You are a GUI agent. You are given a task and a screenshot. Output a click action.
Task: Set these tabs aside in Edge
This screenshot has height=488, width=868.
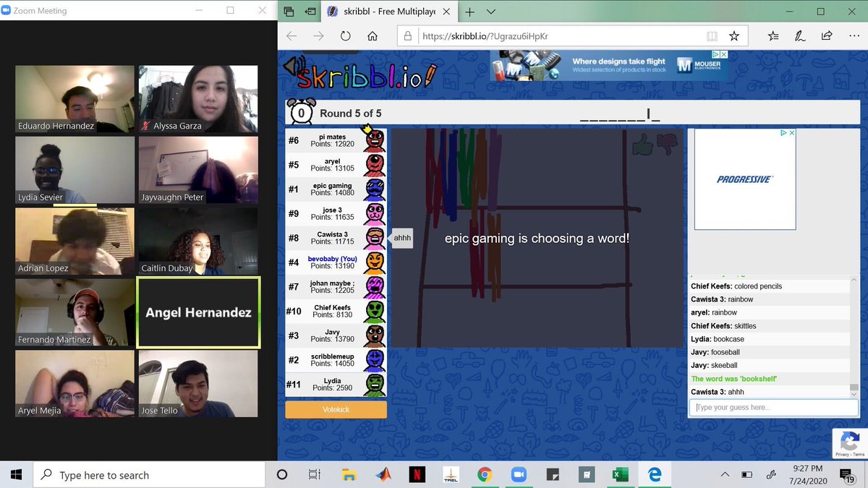click(x=310, y=12)
